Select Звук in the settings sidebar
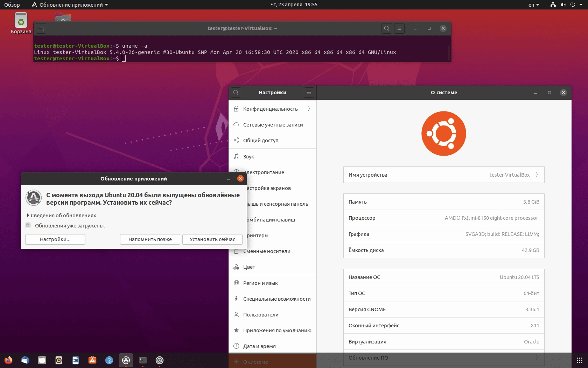The height and width of the screenshot is (368, 588). pos(272,157)
